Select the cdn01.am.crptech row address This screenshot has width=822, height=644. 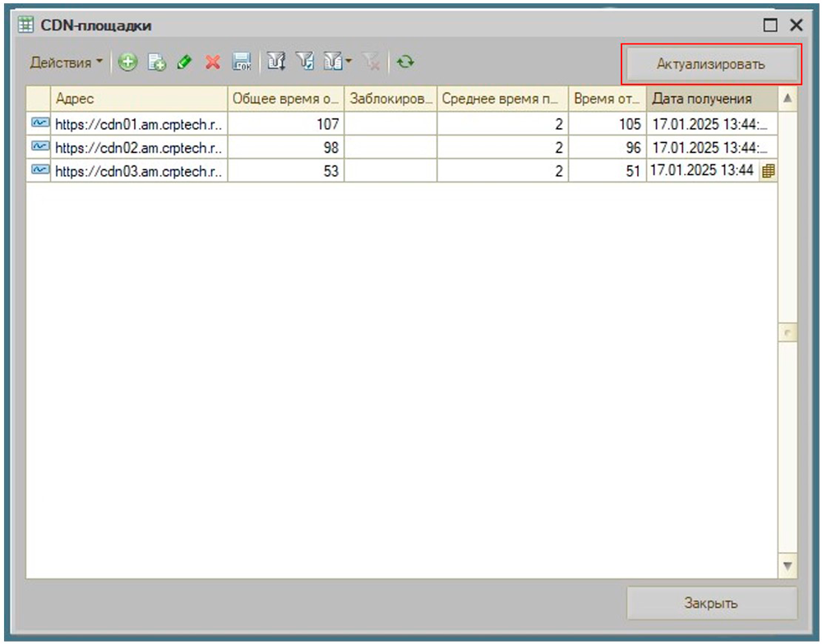139,125
